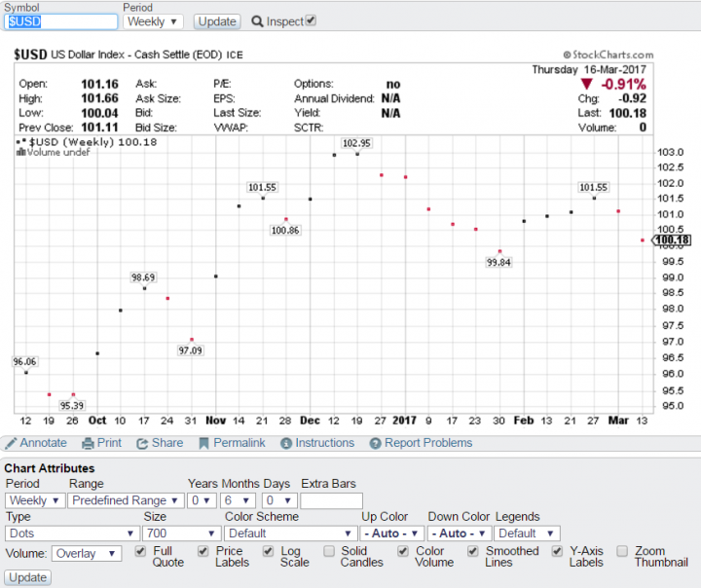Click the Symbol input field
Screen dimensions: 701x588
click(x=60, y=20)
